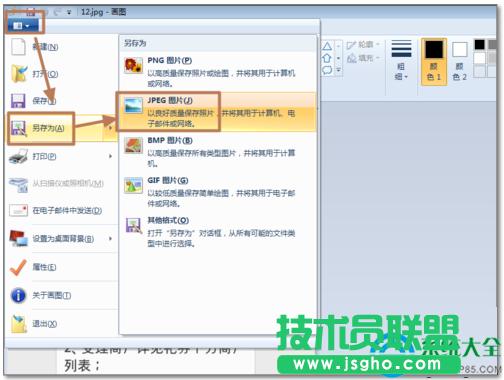Open the Paint file menu dropdown button
The height and width of the screenshot is (380, 504).
click(x=23, y=25)
